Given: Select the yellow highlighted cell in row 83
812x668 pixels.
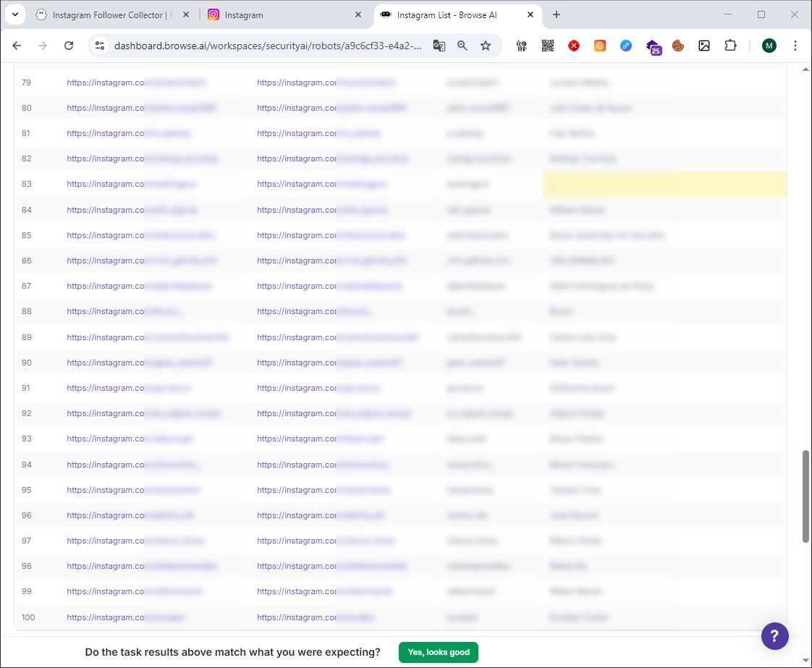Looking at the screenshot, I should pos(664,184).
